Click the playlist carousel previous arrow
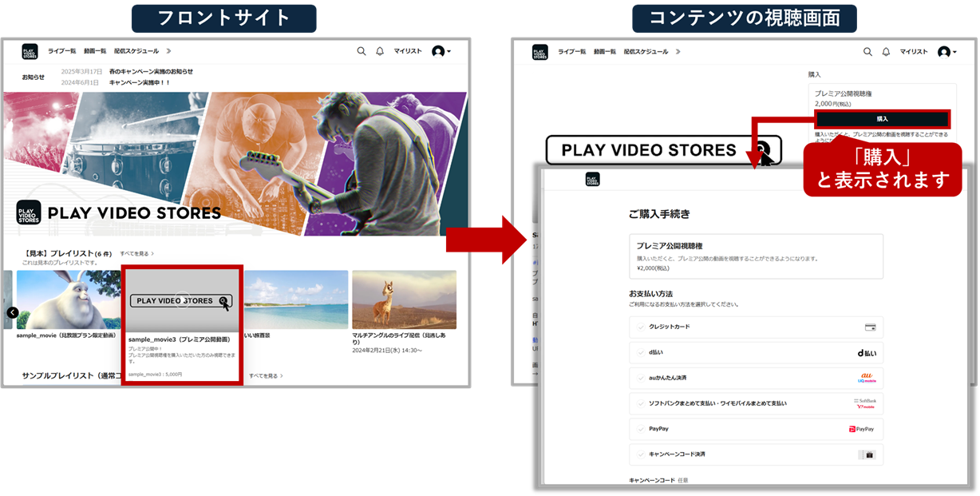The width and height of the screenshot is (980, 496). [x=13, y=312]
